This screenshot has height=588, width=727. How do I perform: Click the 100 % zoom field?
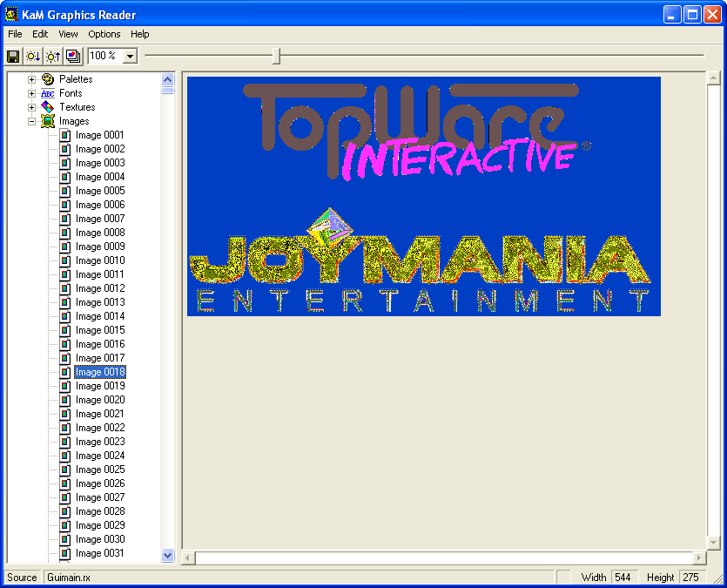[105, 56]
